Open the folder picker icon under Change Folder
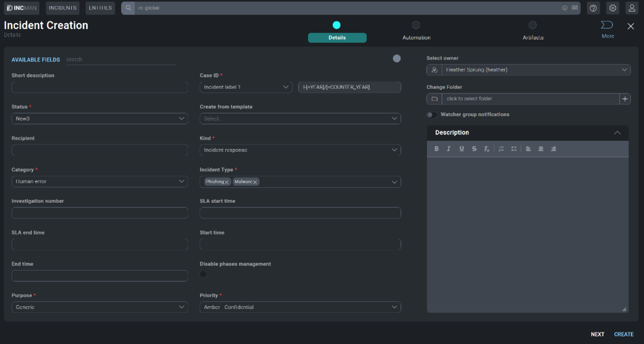Image resolution: width=644 pixels, height=344 pixels. tap(434, 99)
